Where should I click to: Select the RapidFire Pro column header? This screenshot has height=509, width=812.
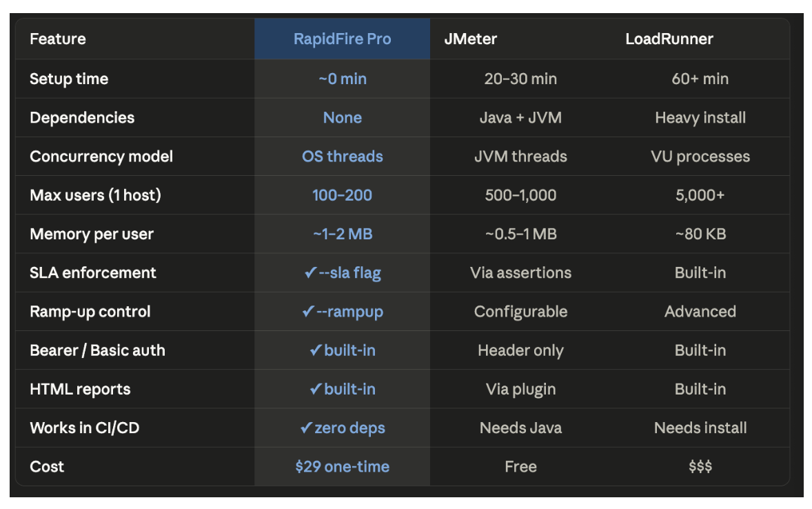[x=343, y=39]
